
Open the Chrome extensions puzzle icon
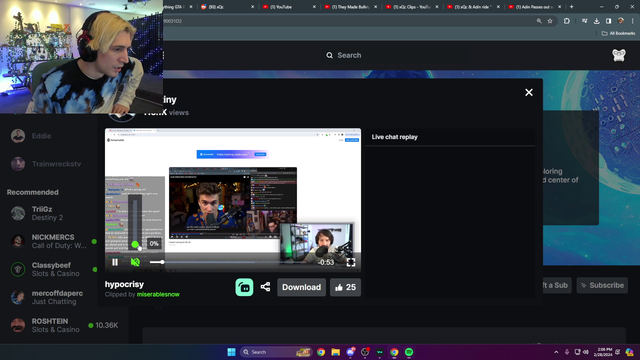click(x=567, y=21)
